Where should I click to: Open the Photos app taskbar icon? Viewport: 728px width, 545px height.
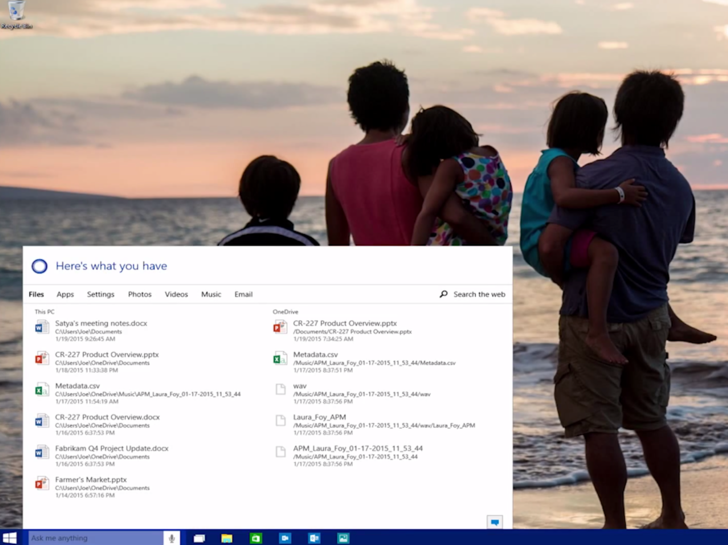click(x=343, y=538)
